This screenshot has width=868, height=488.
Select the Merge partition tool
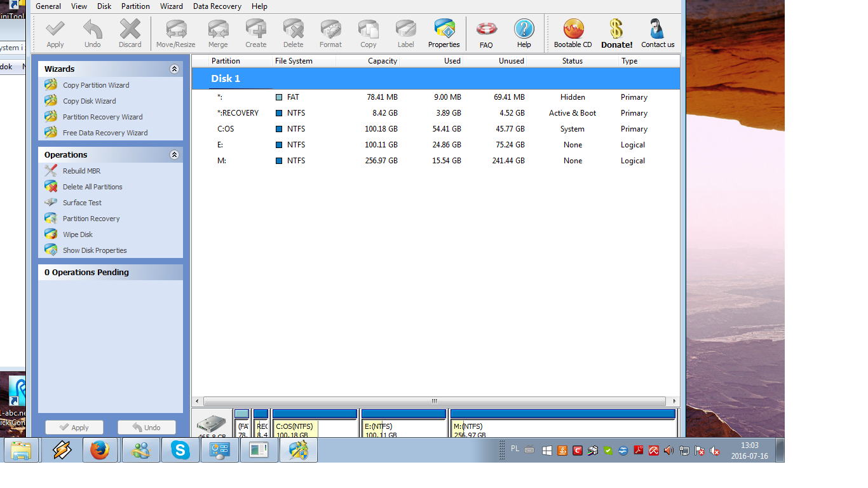pos(218,33)
